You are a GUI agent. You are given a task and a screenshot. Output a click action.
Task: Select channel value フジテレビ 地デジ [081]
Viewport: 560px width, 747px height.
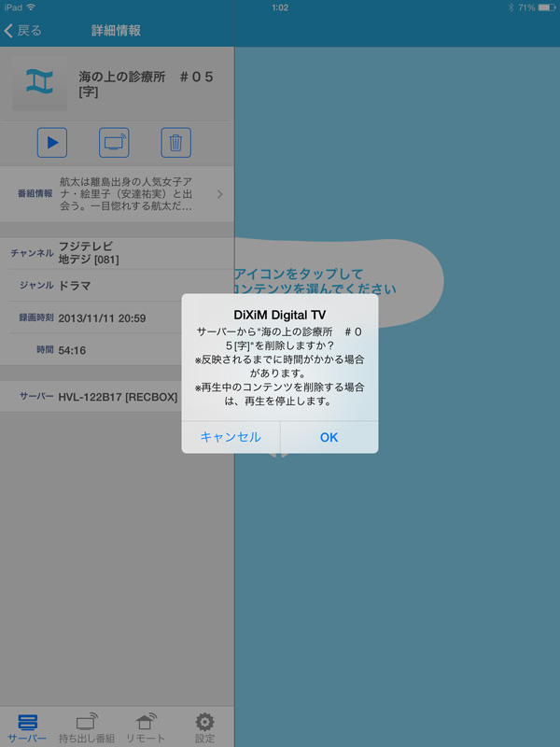click(x=89, y=253)
